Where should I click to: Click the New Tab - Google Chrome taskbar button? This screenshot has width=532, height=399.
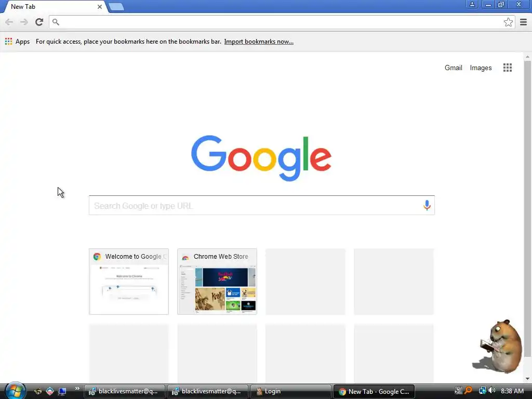(374, 391)
